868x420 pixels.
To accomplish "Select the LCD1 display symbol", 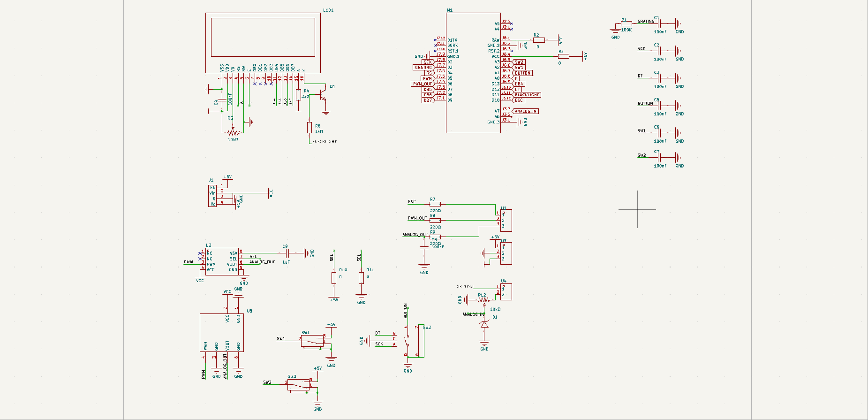I will [x=263, y=43].
